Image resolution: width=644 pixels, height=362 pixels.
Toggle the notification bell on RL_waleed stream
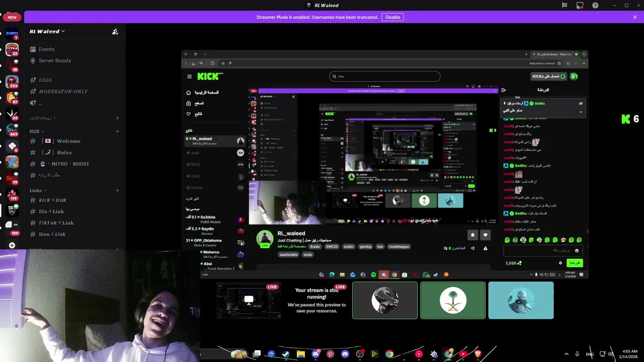(472, 235)
